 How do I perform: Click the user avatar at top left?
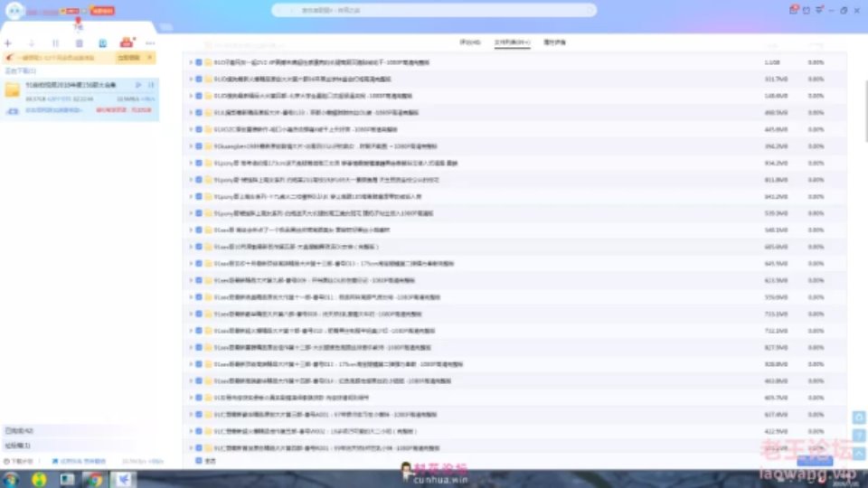pyautogui.click(x=13, y=12)
